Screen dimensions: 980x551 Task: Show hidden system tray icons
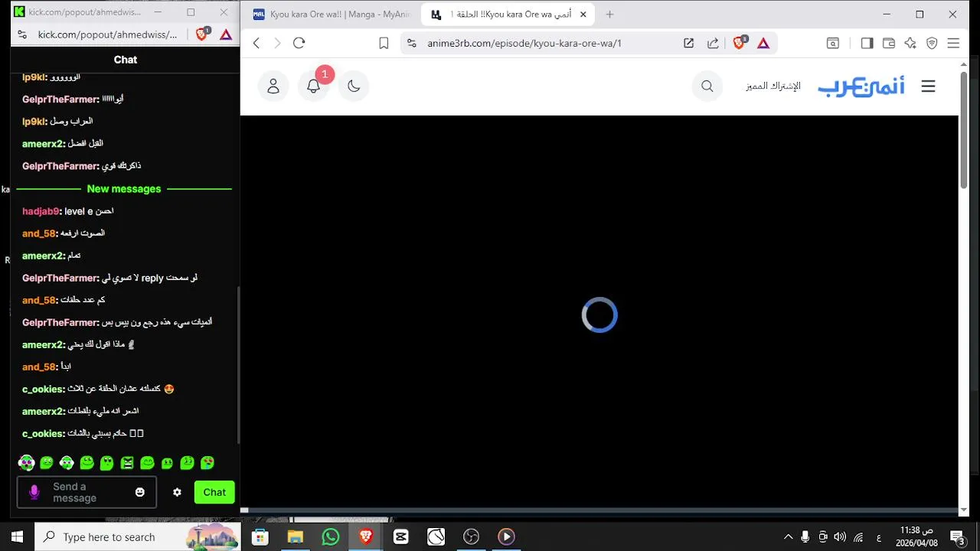[788, 536]
